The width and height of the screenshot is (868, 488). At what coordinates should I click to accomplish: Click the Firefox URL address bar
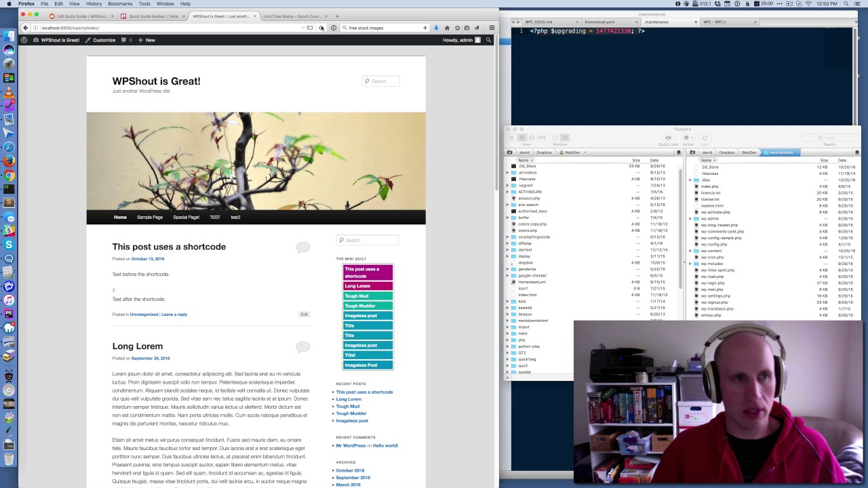170,28
